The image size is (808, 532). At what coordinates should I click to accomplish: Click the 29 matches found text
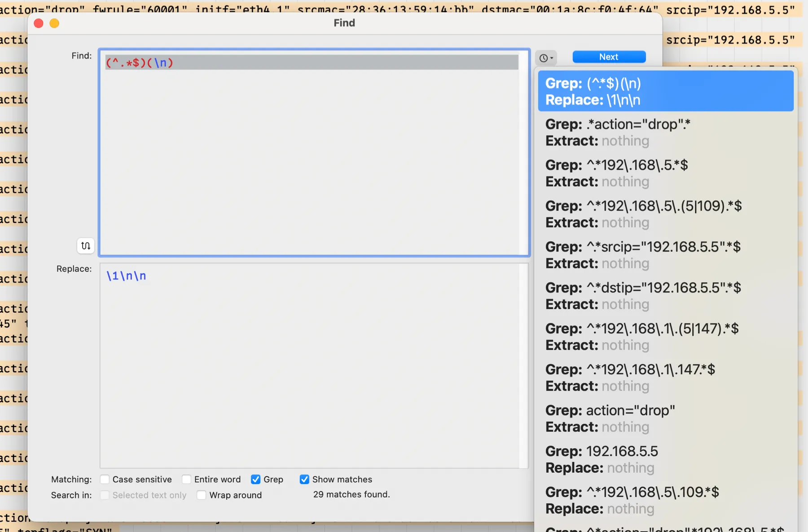[351, 494]
